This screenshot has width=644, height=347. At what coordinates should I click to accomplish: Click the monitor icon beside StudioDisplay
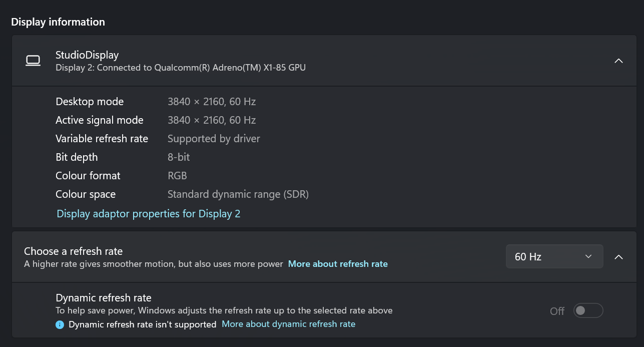click(33, 61)
